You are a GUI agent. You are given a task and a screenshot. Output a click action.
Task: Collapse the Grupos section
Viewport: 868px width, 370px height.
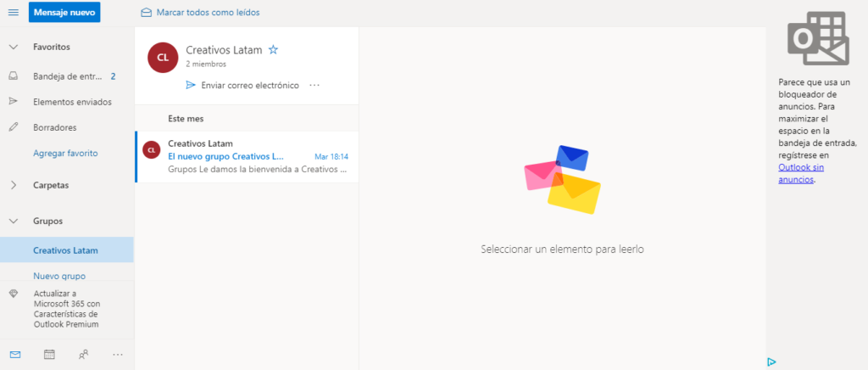14,221
